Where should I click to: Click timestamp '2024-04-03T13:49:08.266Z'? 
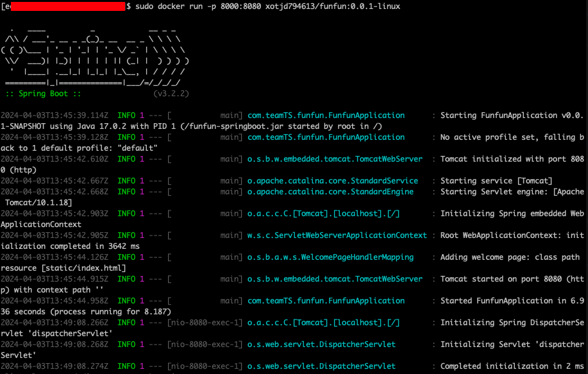(x=55, y=323)
